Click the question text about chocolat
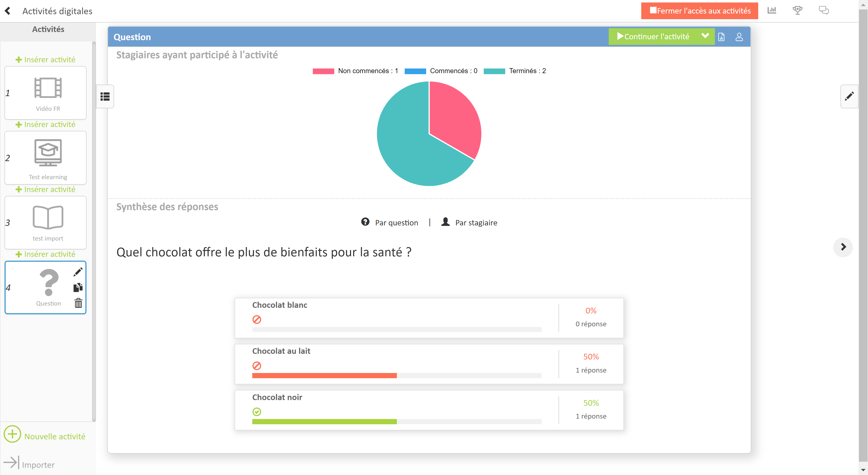The height and width of the screenshot is (475, 868). click(x=264, y=252)
